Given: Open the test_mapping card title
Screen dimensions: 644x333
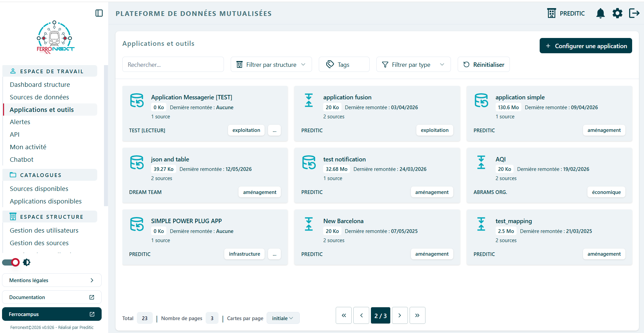Looking at the screenshot, I should click(x=514, y=221).
